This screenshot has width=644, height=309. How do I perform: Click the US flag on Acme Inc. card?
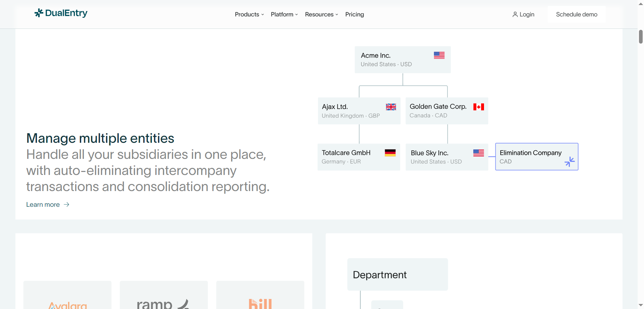439,55
